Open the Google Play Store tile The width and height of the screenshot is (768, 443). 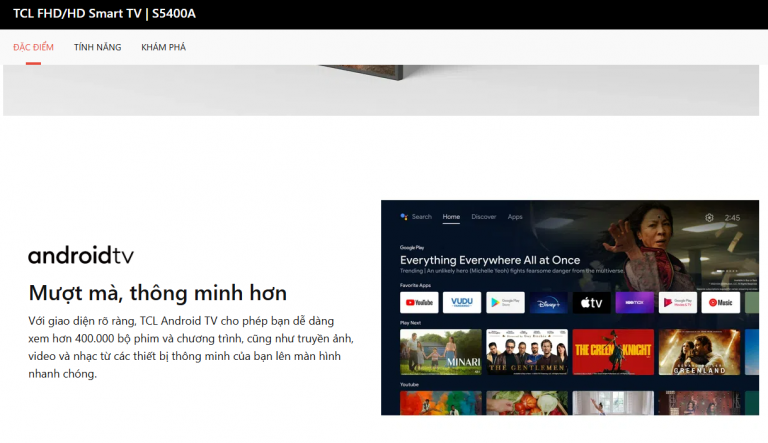point(505,302)
